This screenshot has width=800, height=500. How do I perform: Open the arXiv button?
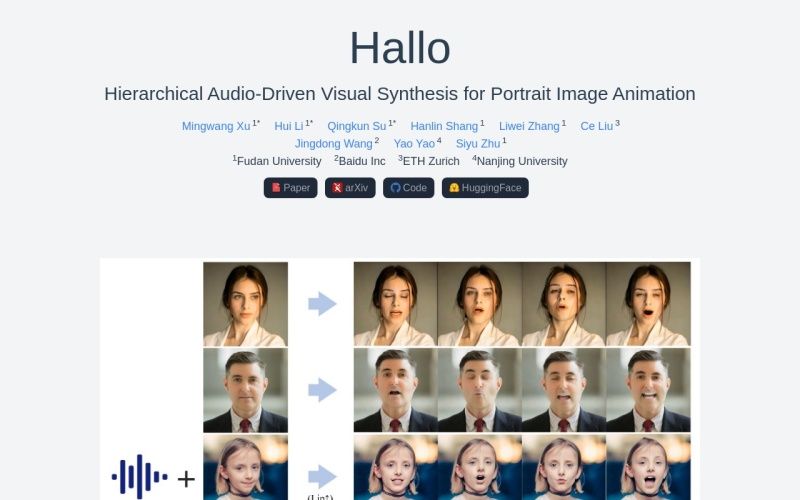coord(350,188)
